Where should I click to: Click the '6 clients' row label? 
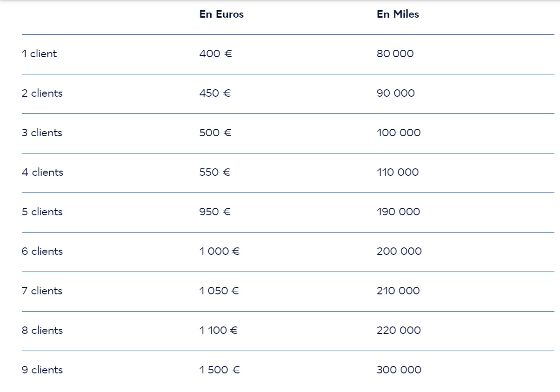click(x=42, y=252)
